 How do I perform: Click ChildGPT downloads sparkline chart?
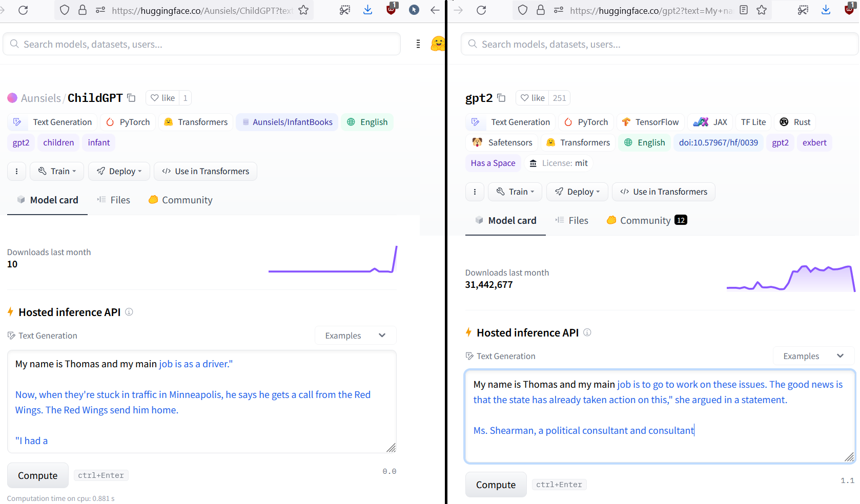coord(333,260)
